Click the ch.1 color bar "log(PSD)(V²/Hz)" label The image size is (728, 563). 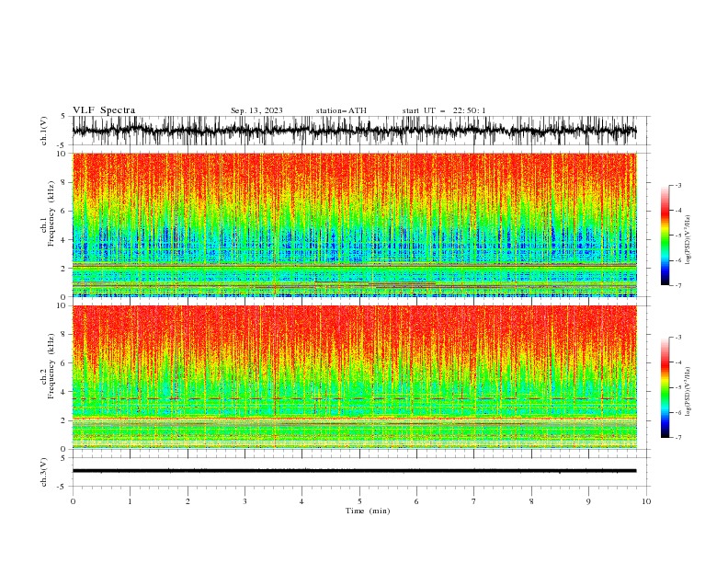688,240
